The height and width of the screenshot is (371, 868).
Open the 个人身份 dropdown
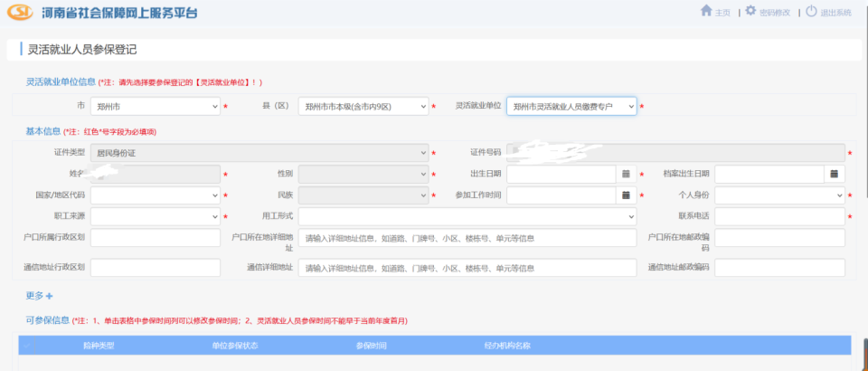[x=779, y=195]
